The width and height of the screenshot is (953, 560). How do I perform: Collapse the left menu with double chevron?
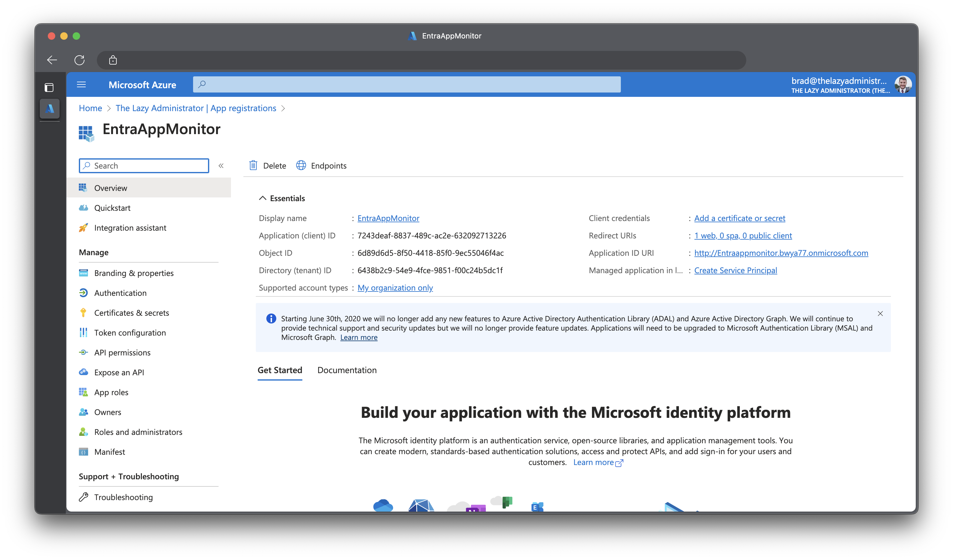point(221,166)
